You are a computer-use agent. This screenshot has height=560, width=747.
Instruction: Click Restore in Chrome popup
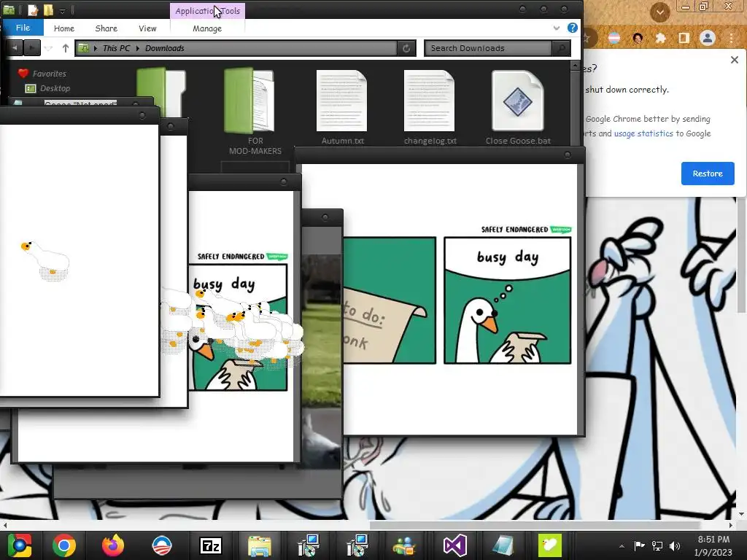(x=708, y=174)
